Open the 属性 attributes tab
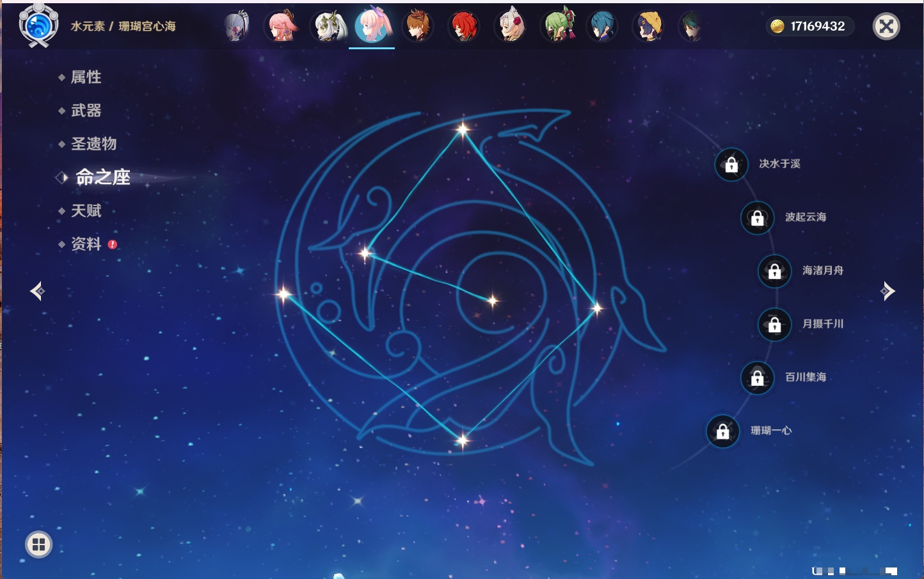This screenshot has width=924, height=579. coord(86,77)
